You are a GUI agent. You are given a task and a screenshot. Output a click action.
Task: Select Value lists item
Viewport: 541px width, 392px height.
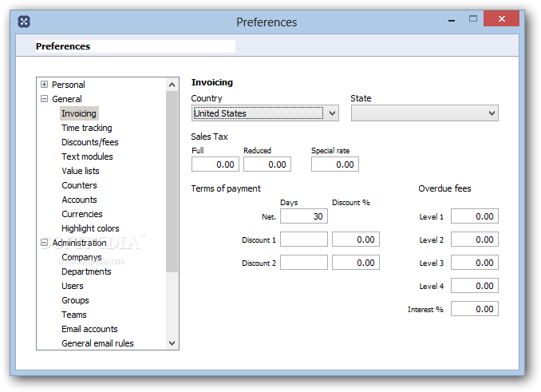[x=81, y=171]
